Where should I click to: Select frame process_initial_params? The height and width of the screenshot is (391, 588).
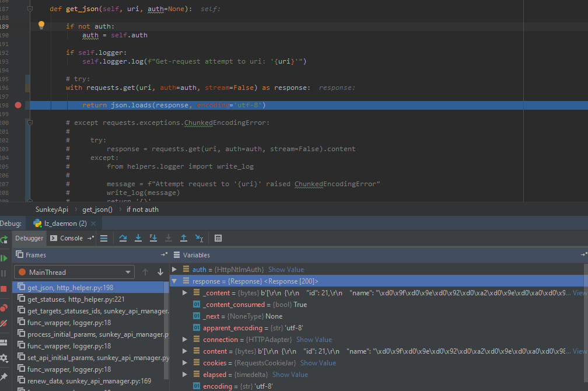(x=90, y=334)
